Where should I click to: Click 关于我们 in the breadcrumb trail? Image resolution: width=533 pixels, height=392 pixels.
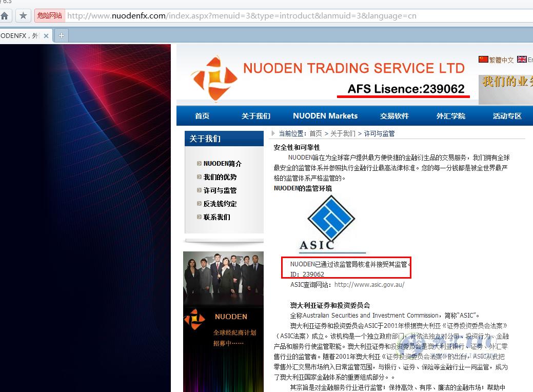pyautogui.click(x=343, y=133)
